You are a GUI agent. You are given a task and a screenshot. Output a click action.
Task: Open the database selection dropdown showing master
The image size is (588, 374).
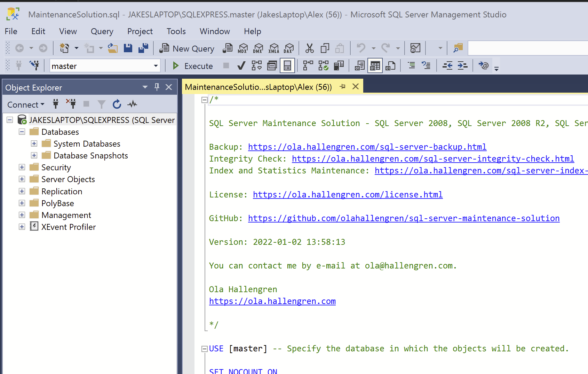click(156, 65)
